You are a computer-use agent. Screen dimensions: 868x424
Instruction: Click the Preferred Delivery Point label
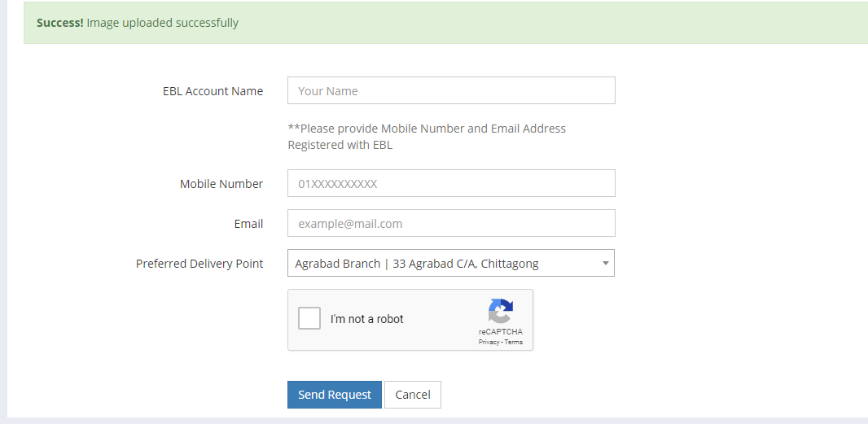(x=199, y=264)
